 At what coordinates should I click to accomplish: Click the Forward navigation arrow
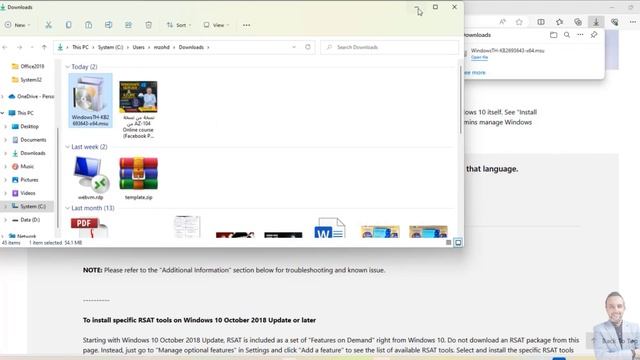pos(19,47)
